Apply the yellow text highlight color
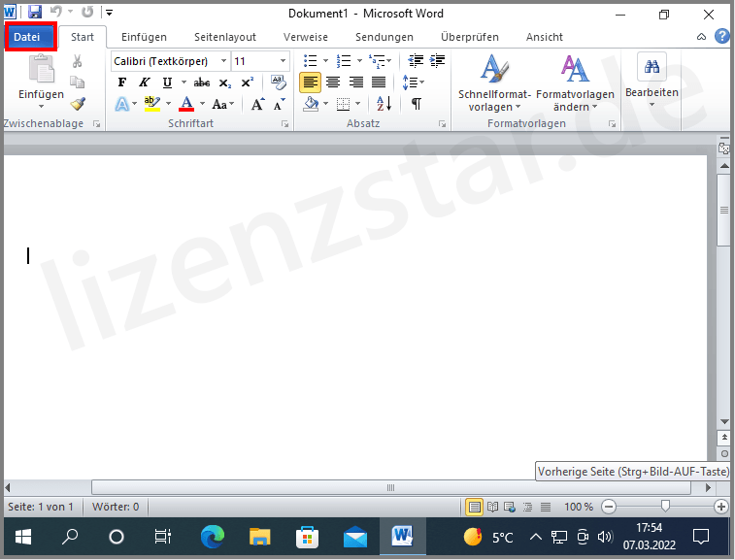 point(151,104)
